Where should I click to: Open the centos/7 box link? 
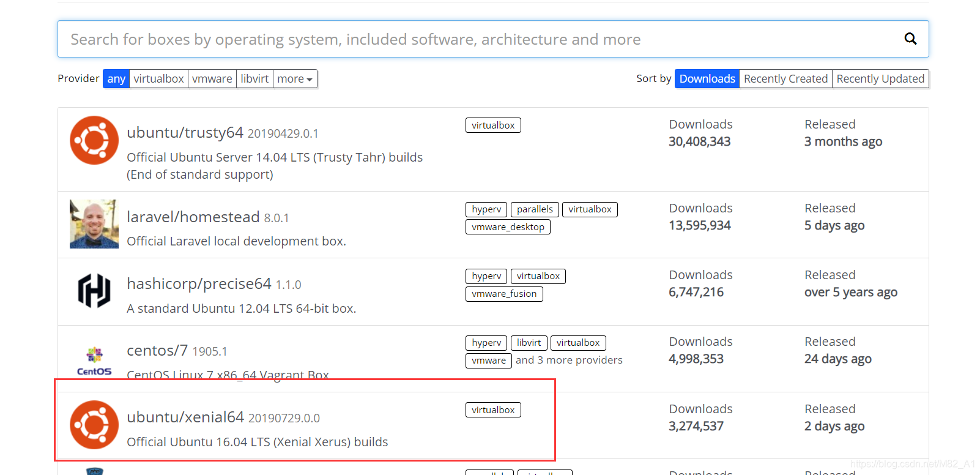point(157,350)
